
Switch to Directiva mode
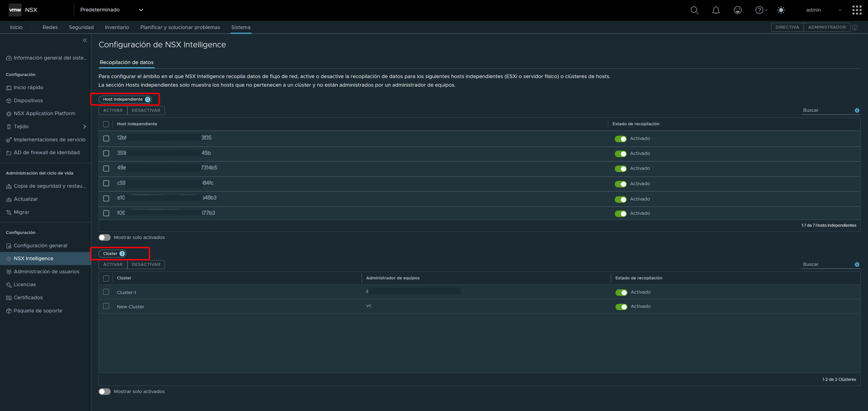[x=787, y=28]
